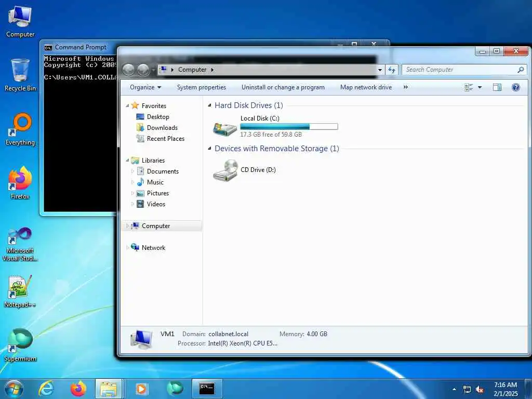Show hidden tray icons arrow

pyautogui.click(x=454, y=390)
